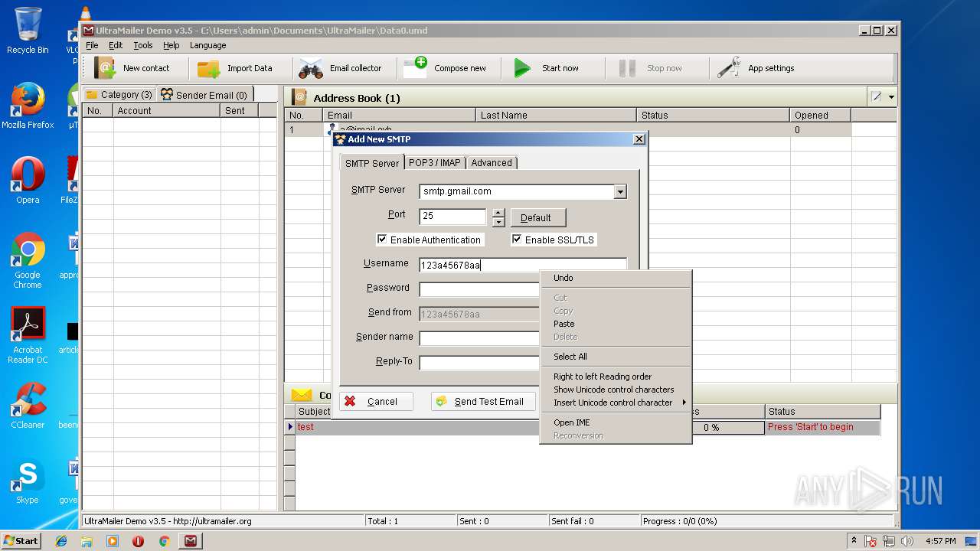Switch to POP3 / IMAP tab
Screen dimensions: 980x551
tap(435, 162)
